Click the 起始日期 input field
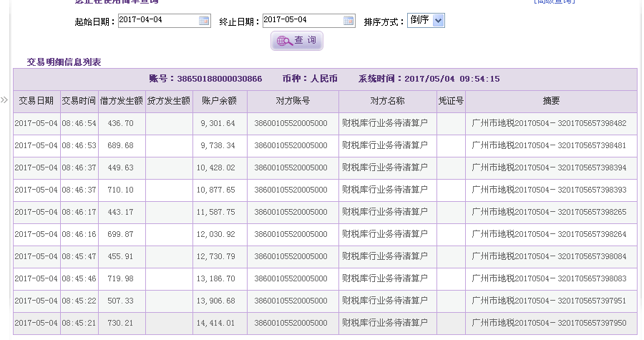644x340 pixels. pyautogui.click(x=157, y=21)
